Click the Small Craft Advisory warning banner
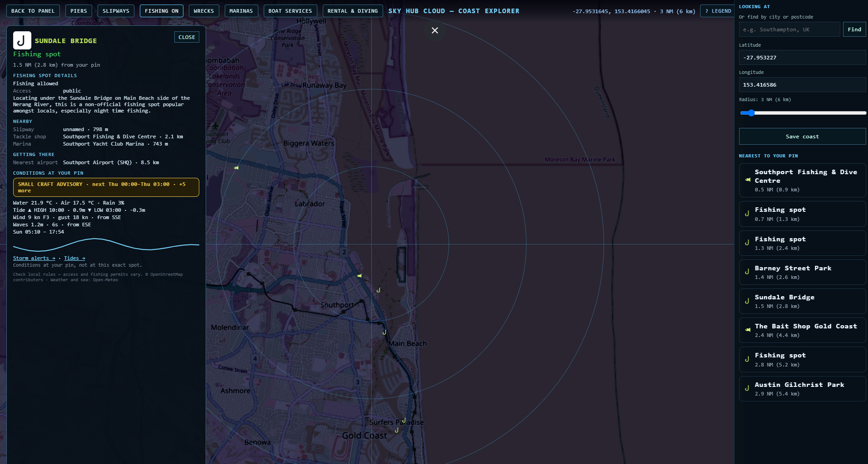The width and height of the screenshot is (868, 464). click(106, 187)
